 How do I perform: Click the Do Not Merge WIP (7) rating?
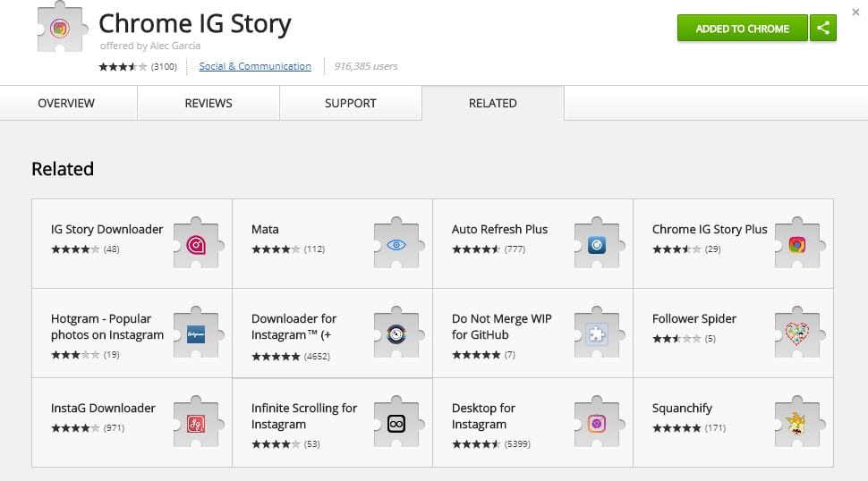pyautogui.click(x=483, y=355)
